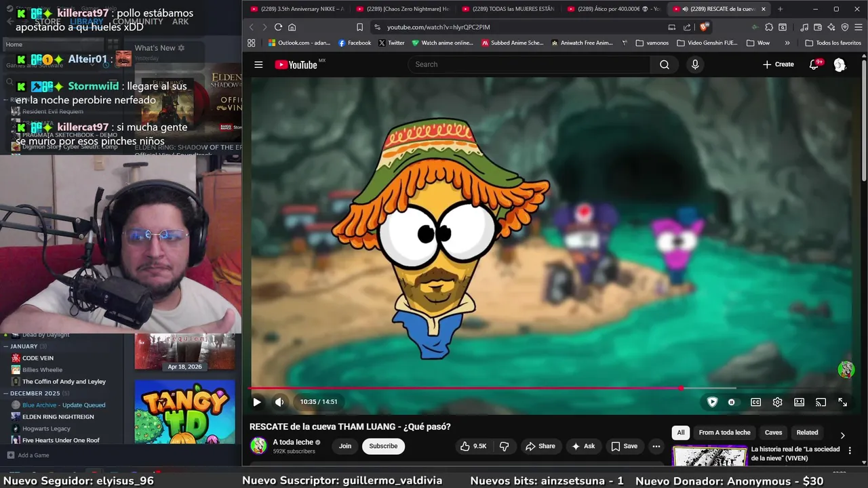Image resolution: width=868 pixels, height=488 pixels.
Task: Show hidden bookmarks chevron
Action: [x=787, y=43]
